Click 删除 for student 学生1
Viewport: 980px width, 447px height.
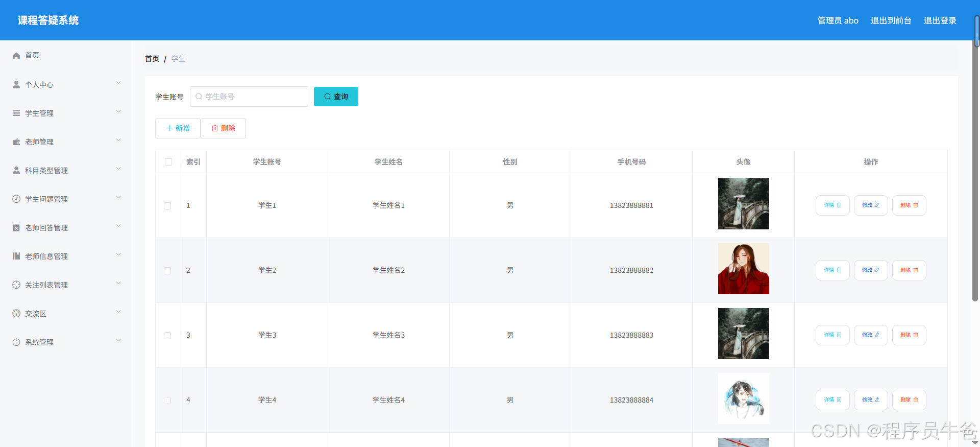click(x=909, y=205)
